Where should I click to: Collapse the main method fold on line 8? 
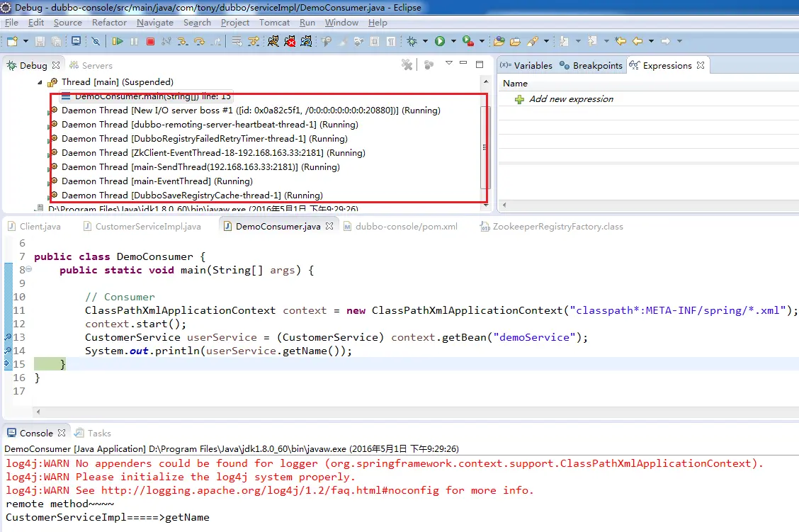[x=29, y=269]
